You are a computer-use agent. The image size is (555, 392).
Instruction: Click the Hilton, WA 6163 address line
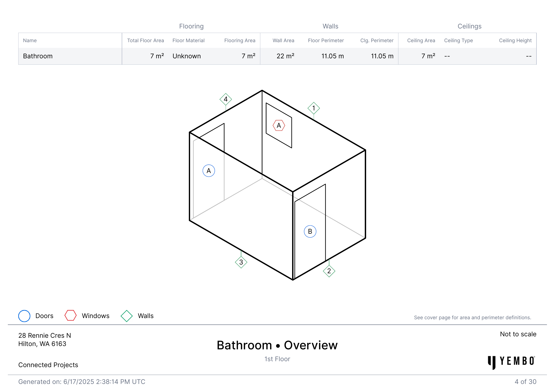pyautogui.click(x=42, y=344)
